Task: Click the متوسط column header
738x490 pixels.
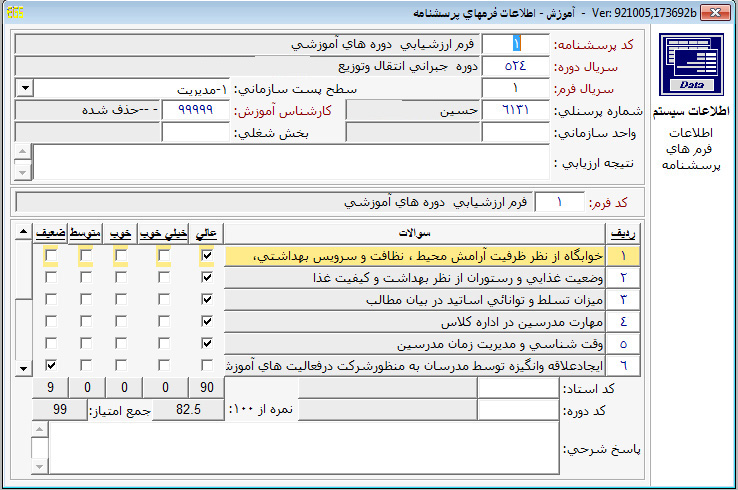Action: (85, 233)
